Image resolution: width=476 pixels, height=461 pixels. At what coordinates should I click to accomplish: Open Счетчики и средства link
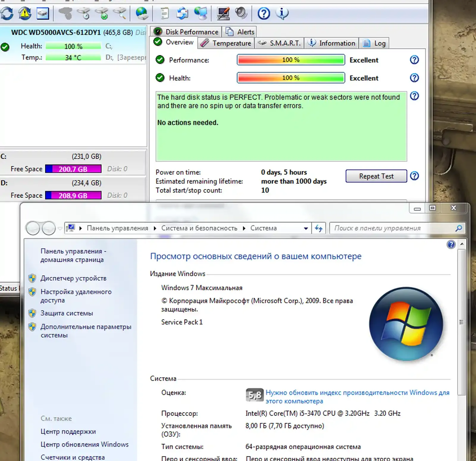(73, 457)
